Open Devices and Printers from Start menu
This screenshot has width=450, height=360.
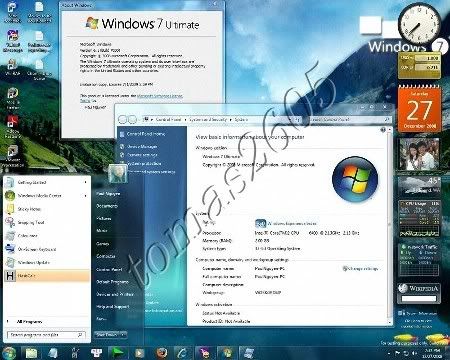[115, 294]
